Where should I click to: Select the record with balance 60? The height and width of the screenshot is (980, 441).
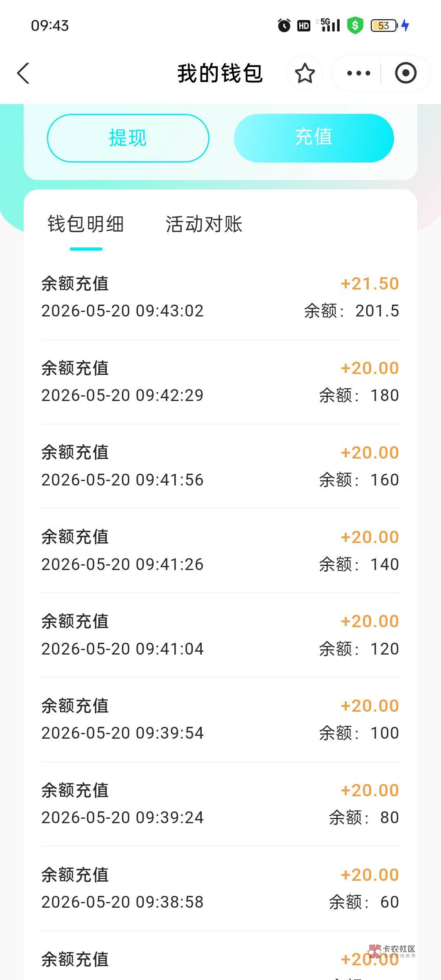220,889
